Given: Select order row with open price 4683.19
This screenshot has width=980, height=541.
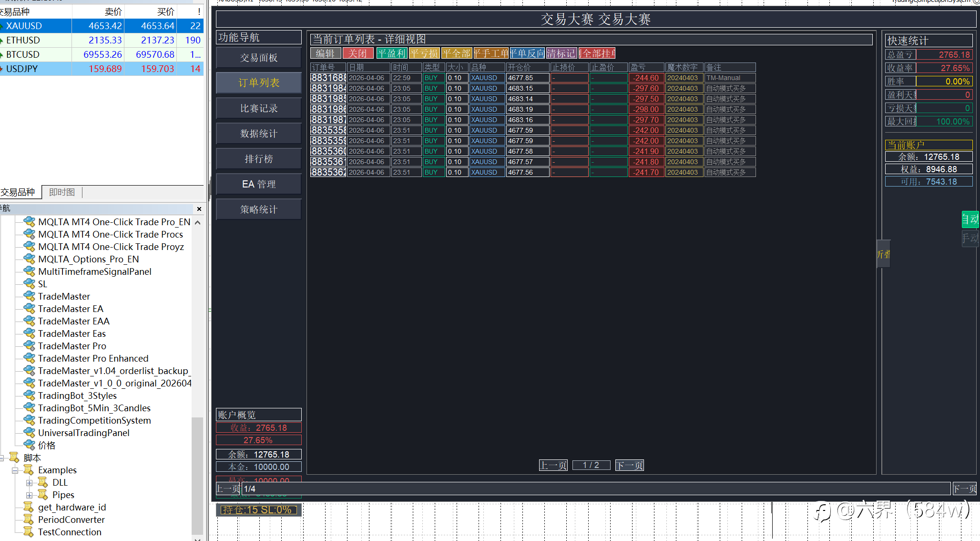Looking at the screenshot, I should [x=527, y=109].
